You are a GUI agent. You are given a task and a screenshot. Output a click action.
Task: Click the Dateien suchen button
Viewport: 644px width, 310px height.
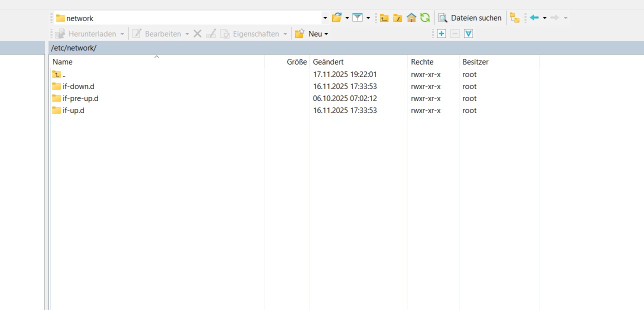click(470, 18)
